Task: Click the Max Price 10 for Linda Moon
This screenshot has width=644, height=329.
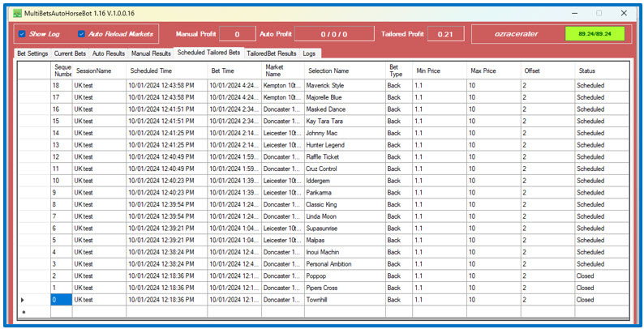Action: pos(494,216)
